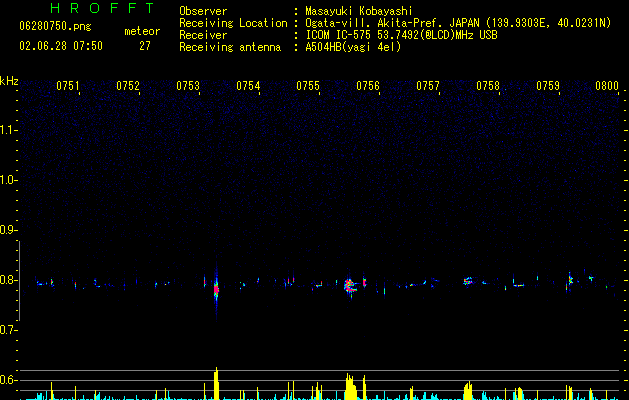This screenshot has width=629, height=400.
Task: Click the 0.7 kHz axis label
Action: 8,330
